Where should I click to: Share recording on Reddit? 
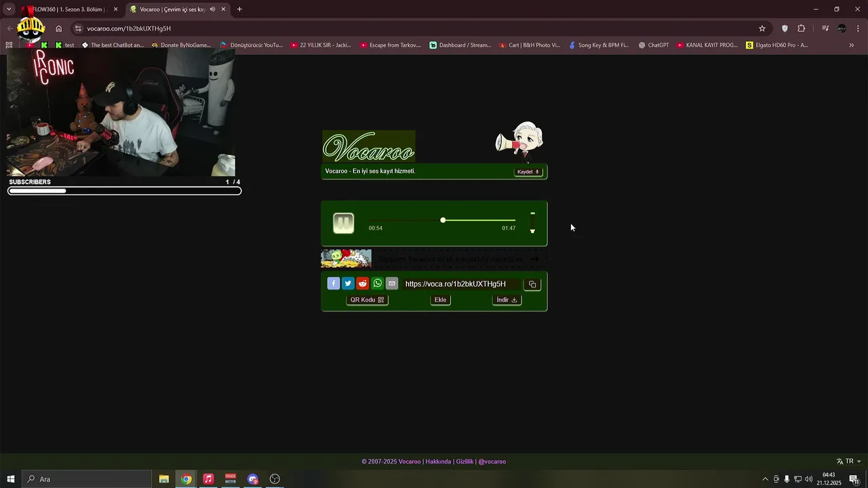click(363, 284)
